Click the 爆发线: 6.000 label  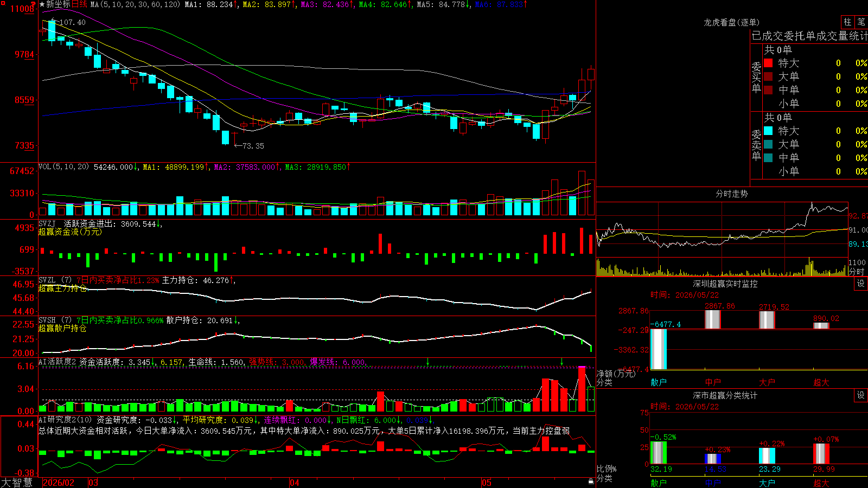338,362
